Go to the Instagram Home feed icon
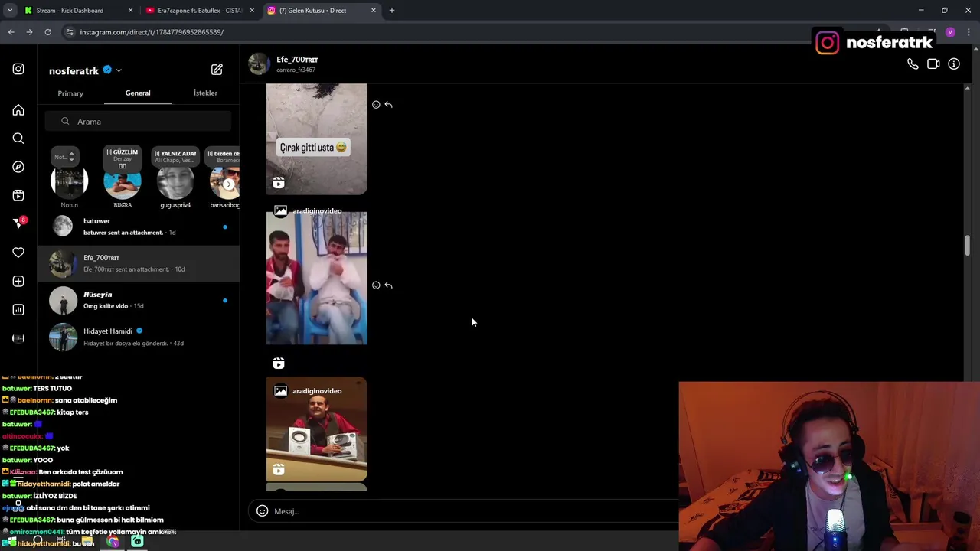Viewport: 980px width, 551px height. click(18, 110)
